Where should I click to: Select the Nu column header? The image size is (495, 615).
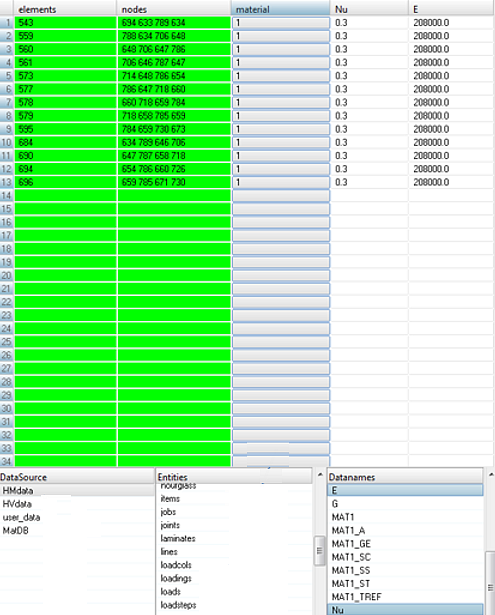(x=369, y=9)
